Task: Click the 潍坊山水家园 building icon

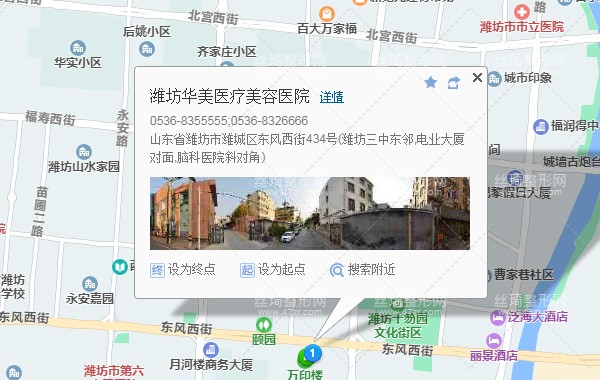Action: coord(84,152)
